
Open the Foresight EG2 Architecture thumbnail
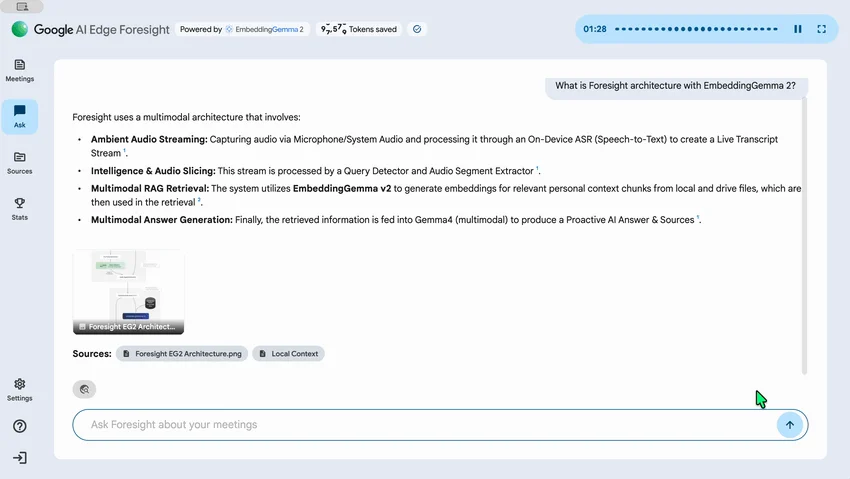pos(128,292)
